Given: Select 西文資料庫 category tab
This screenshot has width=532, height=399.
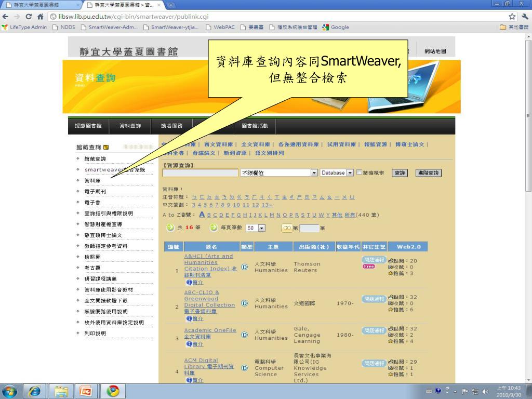Looking at the screenshot, I should (219, 144).
